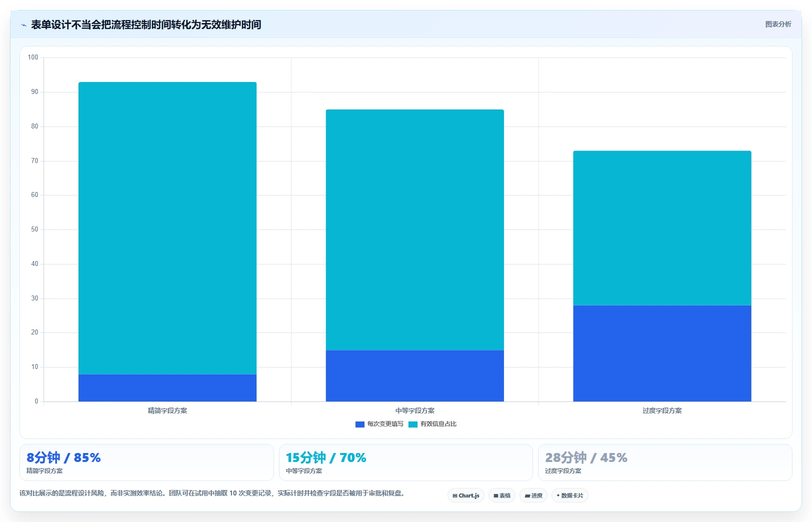Image resolution: width=812 pixels, height=522 pixels.
Task: Click the blue bar segment of 中等字段方案
Action: (415, 375)
